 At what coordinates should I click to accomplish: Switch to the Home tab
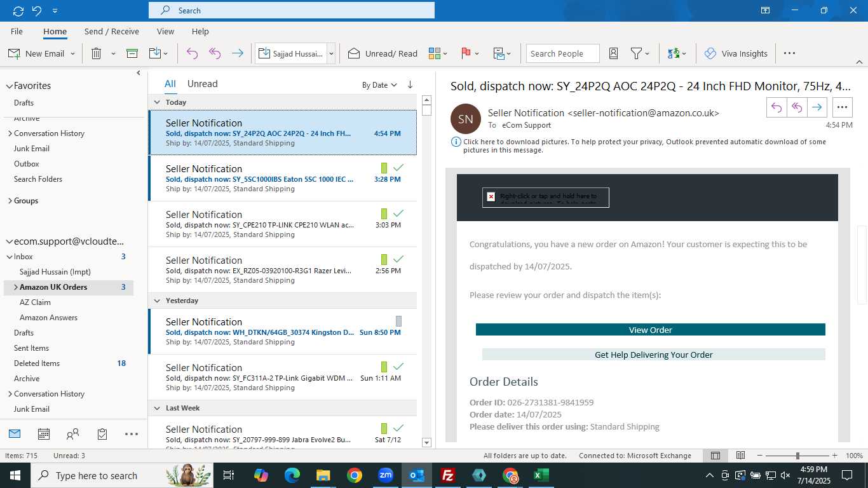[x=55, y=31]
